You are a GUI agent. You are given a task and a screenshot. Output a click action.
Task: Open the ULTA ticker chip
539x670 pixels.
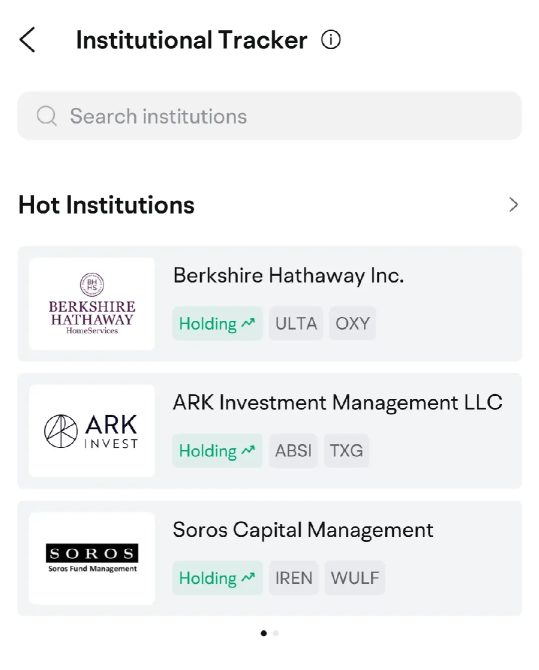[296, 323]
